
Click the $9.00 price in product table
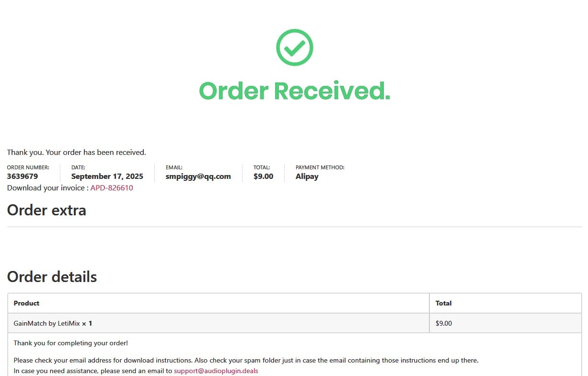(443, 323)
